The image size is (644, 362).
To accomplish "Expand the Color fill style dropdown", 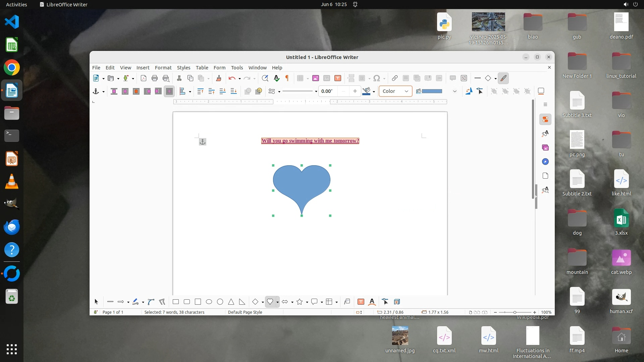I will tap(406, 91).
